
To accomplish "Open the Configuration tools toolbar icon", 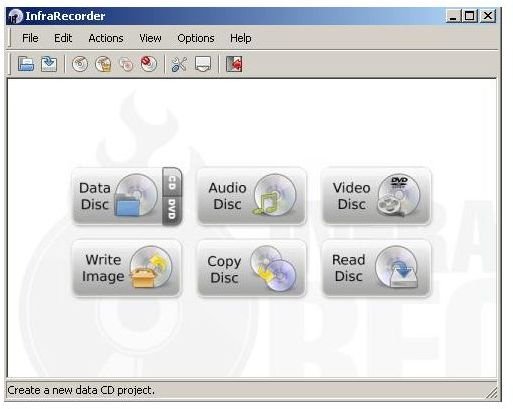I will click(x=179, y=64).
